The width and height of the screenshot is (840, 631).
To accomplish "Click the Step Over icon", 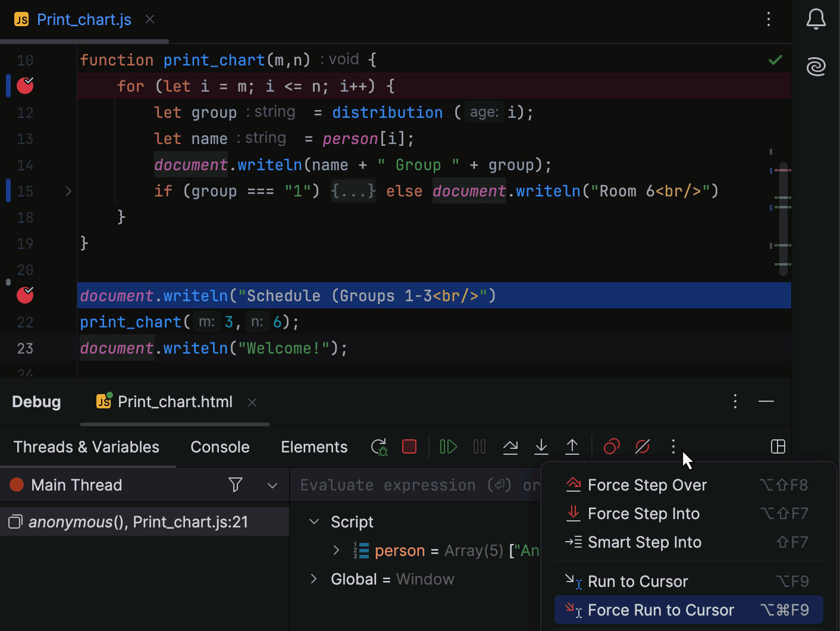I will (x=510, y=447).
